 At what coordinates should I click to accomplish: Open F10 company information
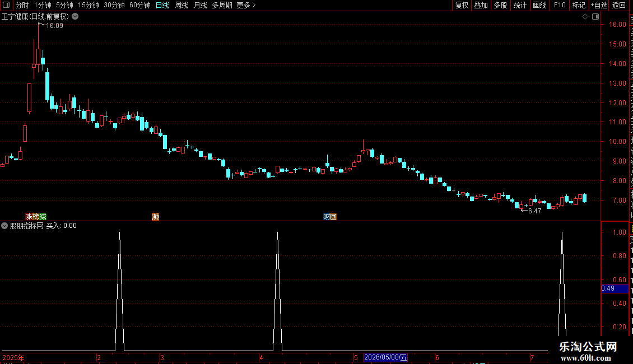point(560,5)
